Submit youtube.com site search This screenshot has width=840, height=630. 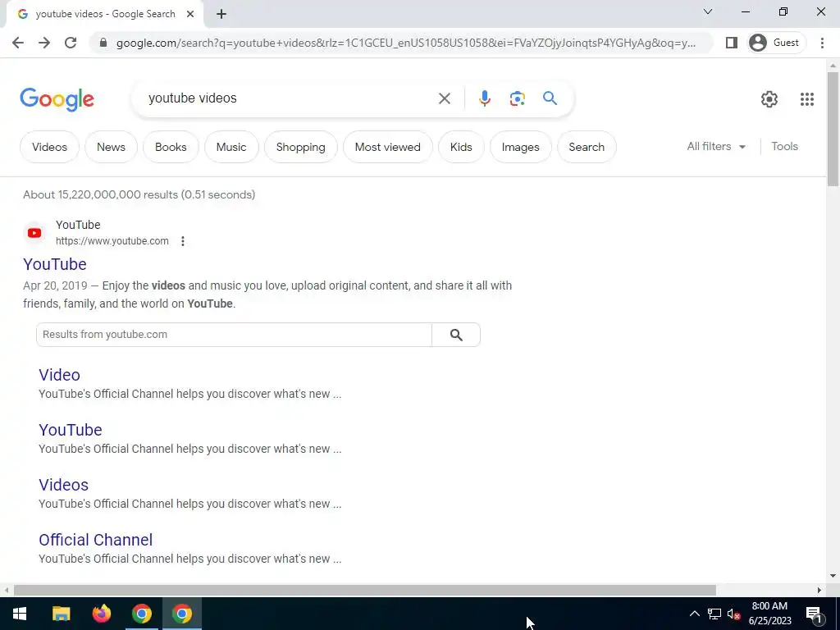(x=456, y=335)
